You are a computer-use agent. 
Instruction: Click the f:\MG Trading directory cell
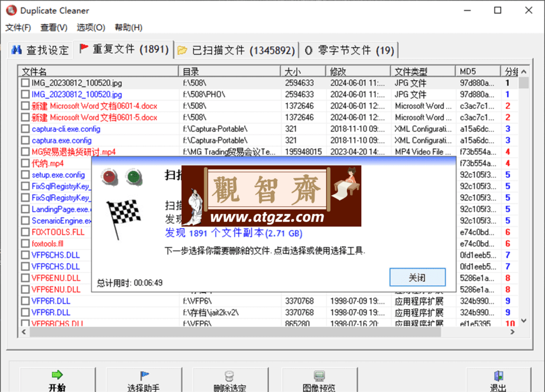(x=229, y=152)
